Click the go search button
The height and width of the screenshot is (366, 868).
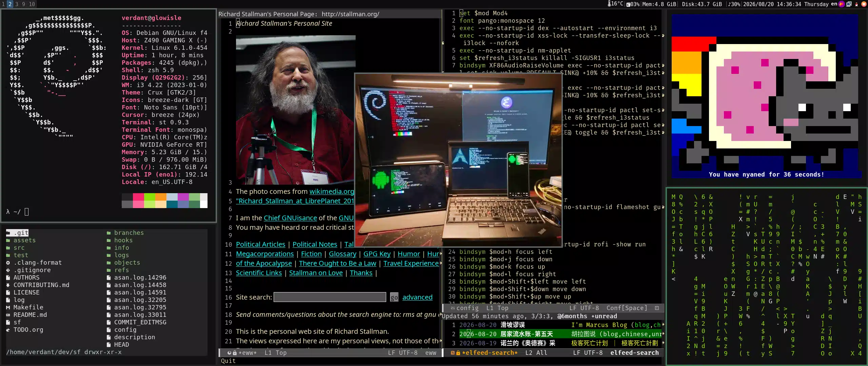394,297
